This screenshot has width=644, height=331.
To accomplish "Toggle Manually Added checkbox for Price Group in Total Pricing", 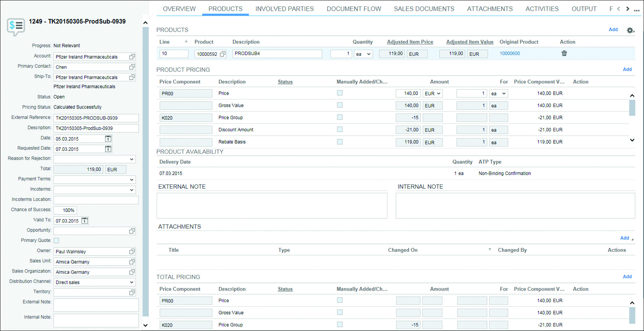I will click(340, 324).
